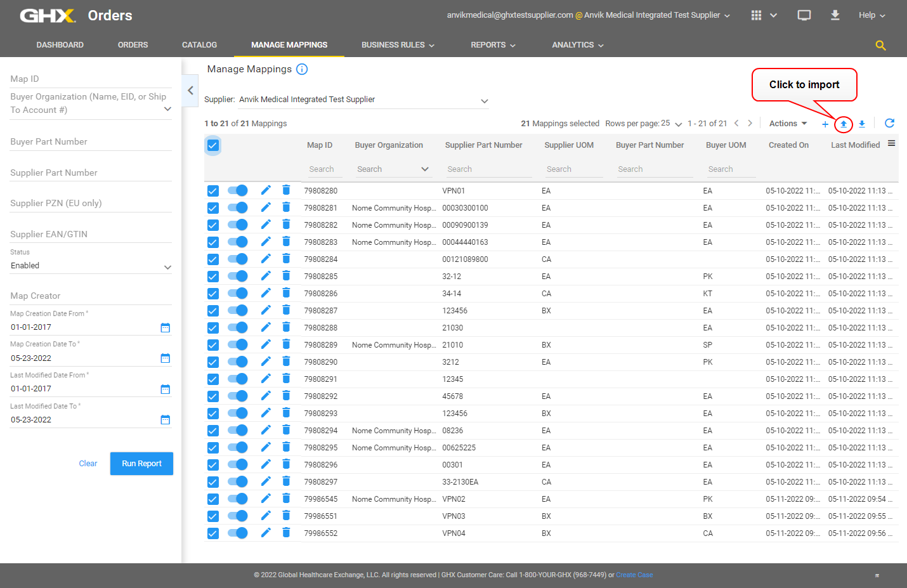907x588 pixels.
Task: Open Manage Mappings info icon
Action: [302, 69]
